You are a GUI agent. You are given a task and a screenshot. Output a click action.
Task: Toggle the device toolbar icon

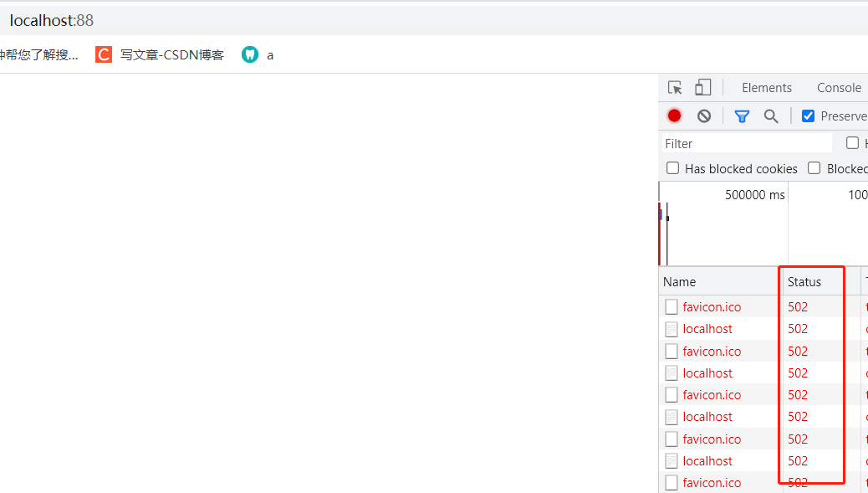703,88
